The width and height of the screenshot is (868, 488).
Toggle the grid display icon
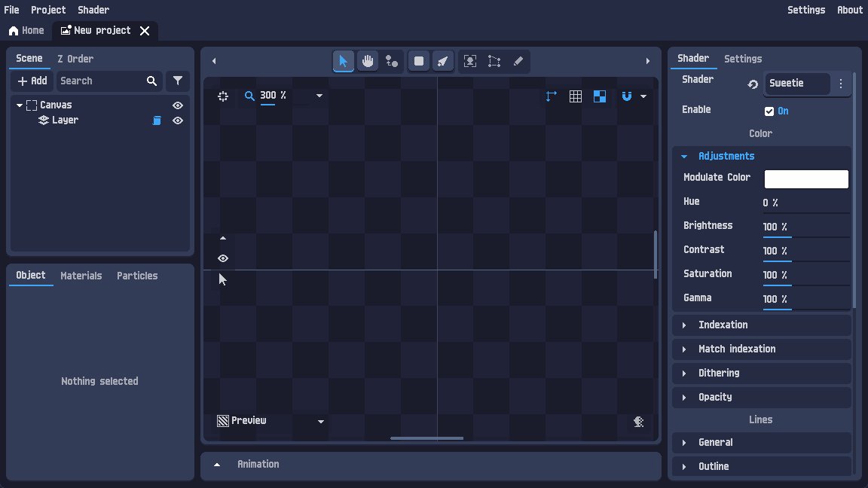(x=576, y=96)
